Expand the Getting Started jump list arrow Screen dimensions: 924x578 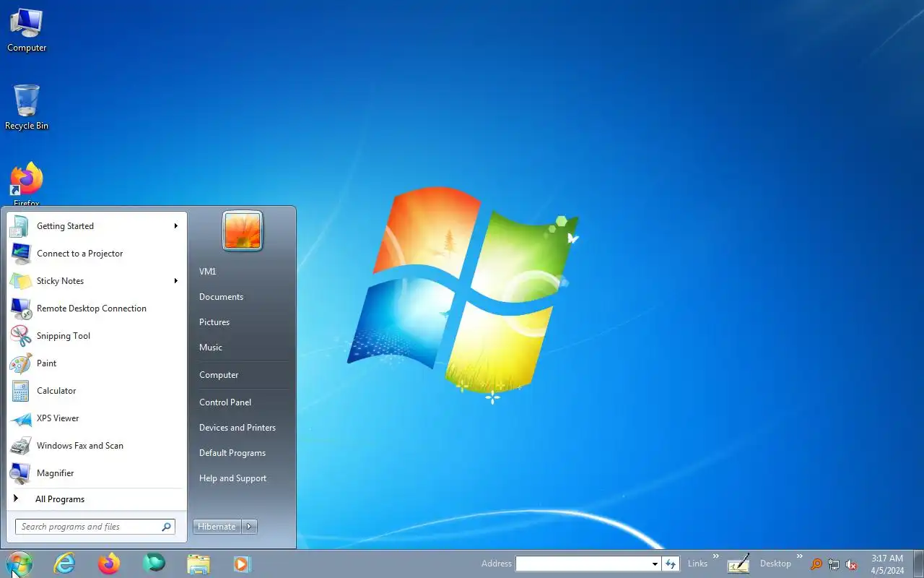175,226
